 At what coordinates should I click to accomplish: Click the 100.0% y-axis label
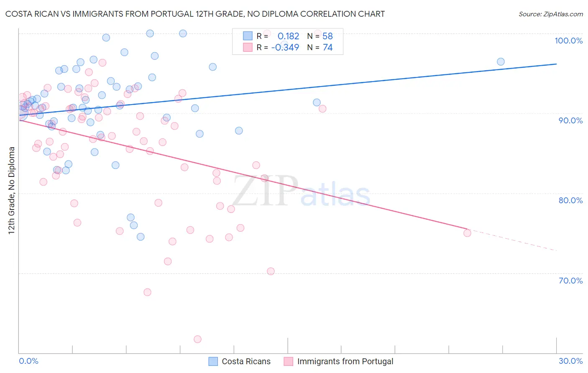tap(569, 41)
